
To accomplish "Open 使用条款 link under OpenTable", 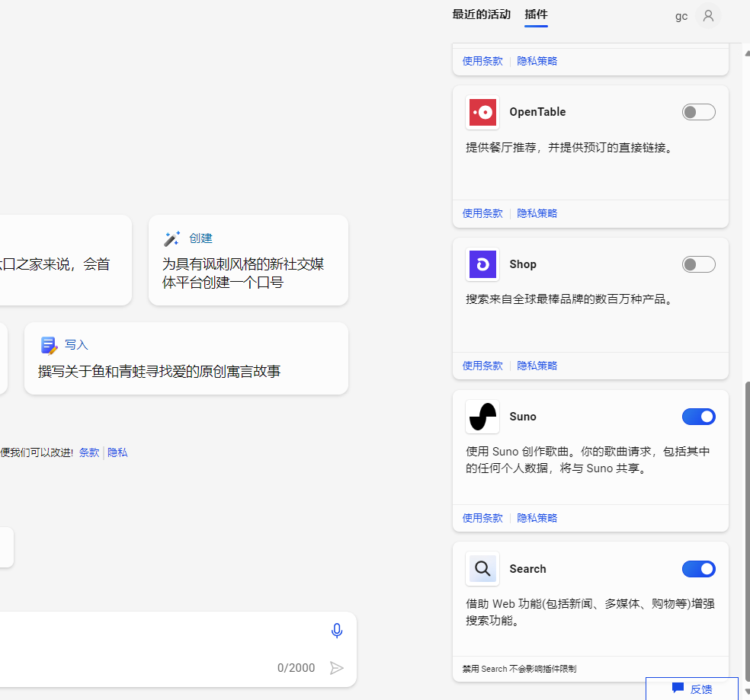I will (482, 213).
